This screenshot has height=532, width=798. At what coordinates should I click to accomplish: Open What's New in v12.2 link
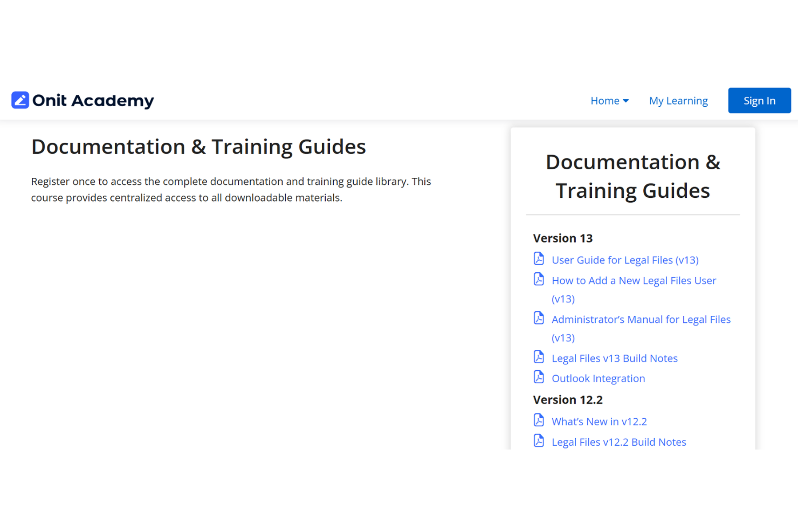coord(599,422)
